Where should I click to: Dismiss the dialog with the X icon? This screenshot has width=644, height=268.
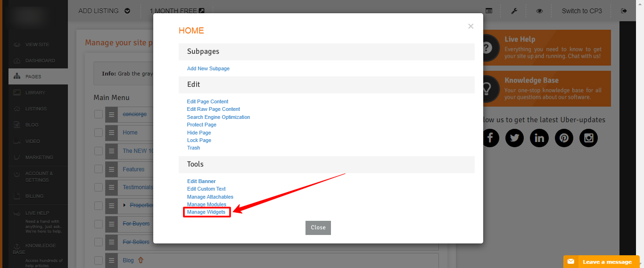pos(471,26)
